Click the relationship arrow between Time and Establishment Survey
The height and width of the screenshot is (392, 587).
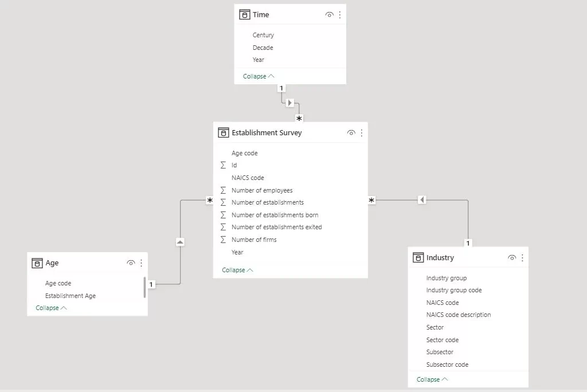pyautogui.click(x=290, y=103)
